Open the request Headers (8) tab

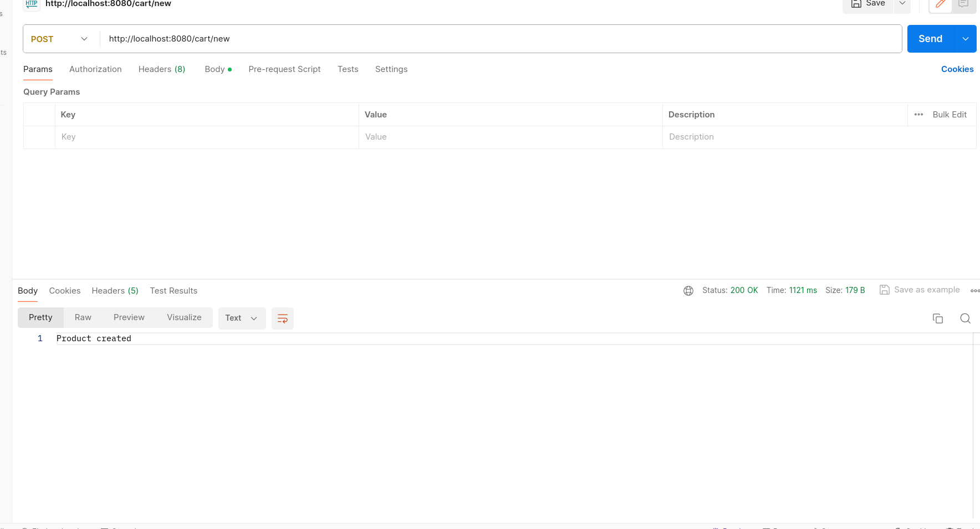(x=162, y=69)
